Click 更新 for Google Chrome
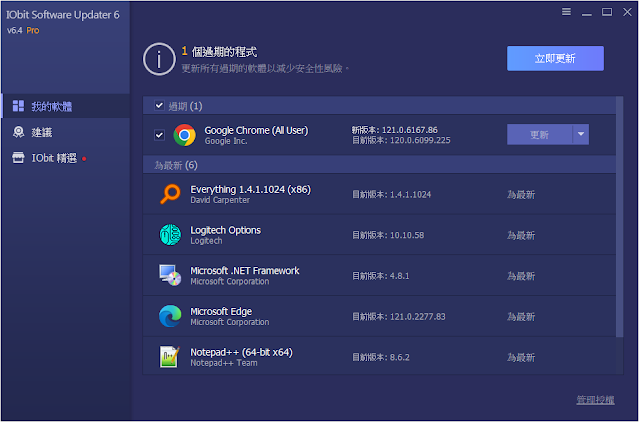639x422 pixels. point(540,134)
